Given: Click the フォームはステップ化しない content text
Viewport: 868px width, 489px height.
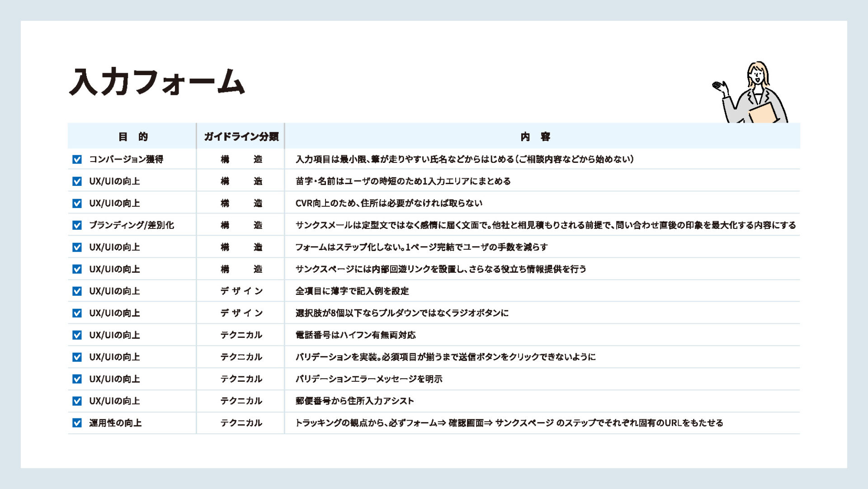Looking at the screenshot, I should (x=421, y=247).
